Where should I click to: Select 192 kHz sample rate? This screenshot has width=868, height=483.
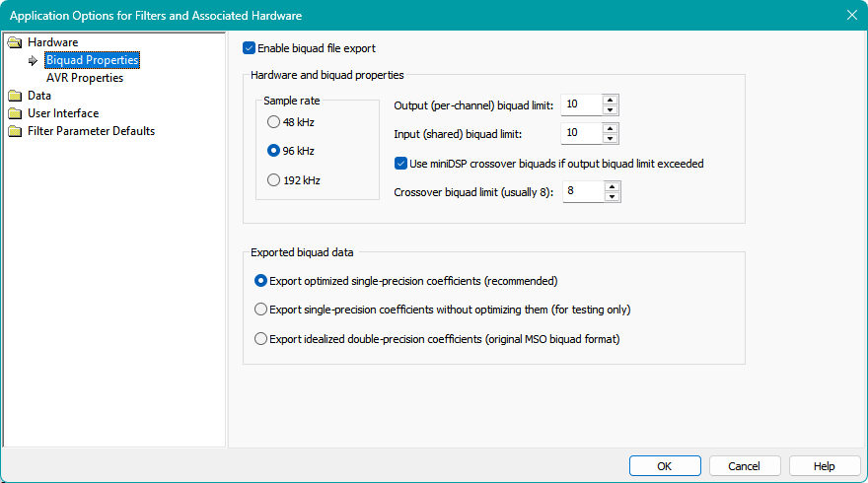[x=273, y=179]
